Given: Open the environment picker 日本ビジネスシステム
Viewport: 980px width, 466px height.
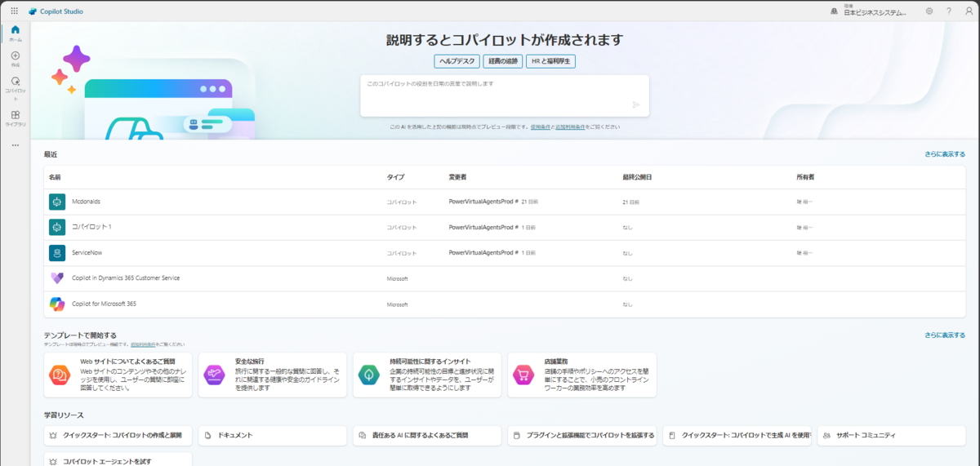Looking at the screenshot, I should click(x=870, y=11).
